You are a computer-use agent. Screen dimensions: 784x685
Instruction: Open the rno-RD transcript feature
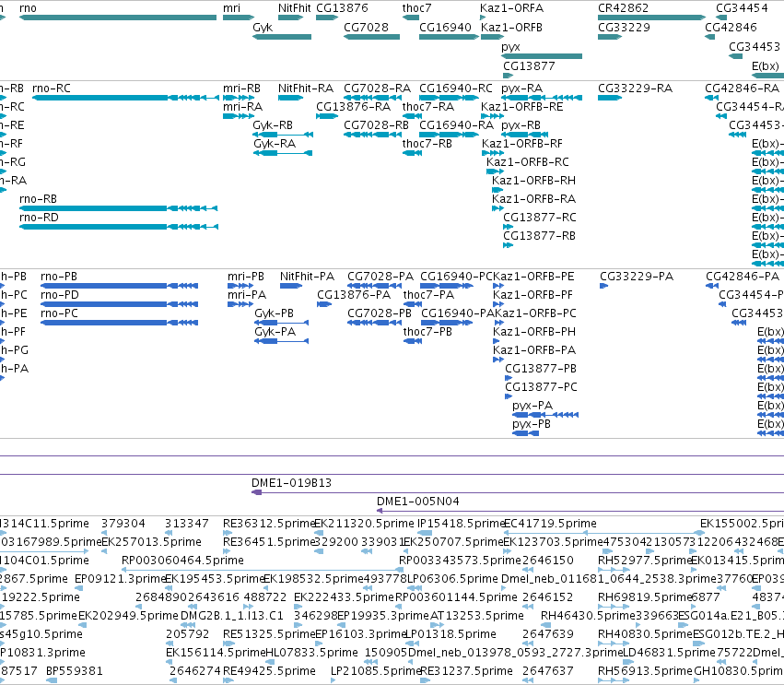(119, 227)
